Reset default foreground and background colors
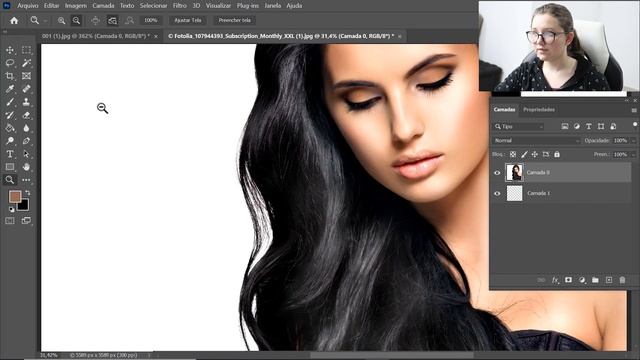The image size is (640, 360). pyautogui.click(x=11, y=209)
